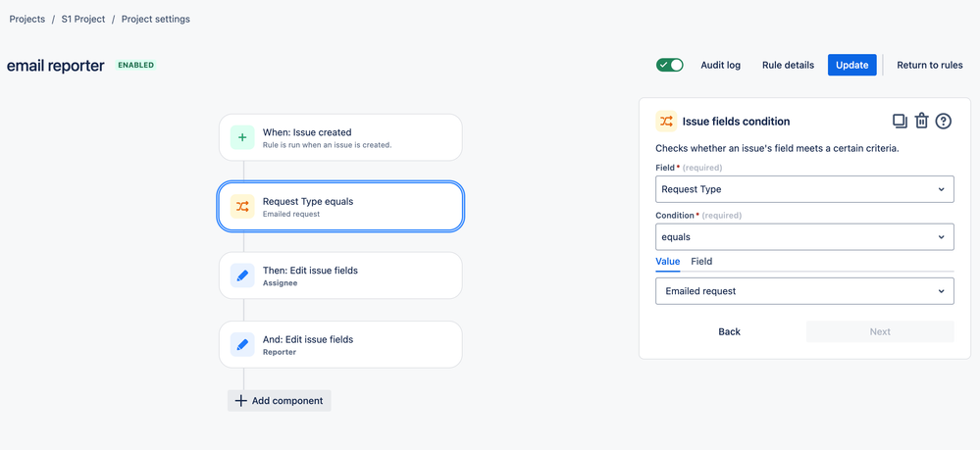Click the green plus trigger icon
Viewport: 980px width, 450px height.
[242, 137]
